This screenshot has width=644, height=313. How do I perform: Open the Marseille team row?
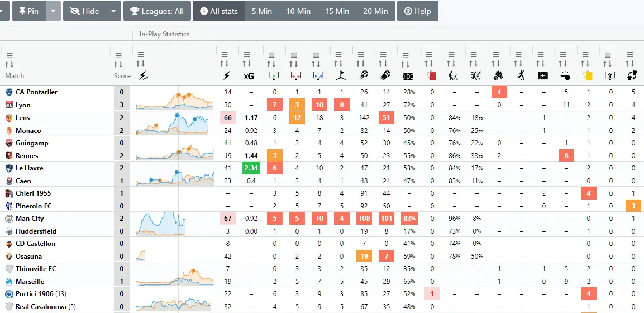pos(30,282)
